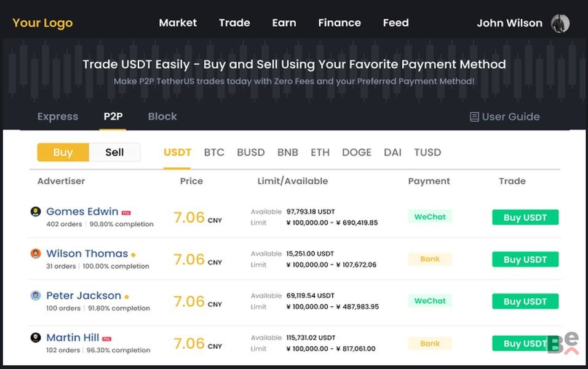588x369 pixels.
Task: Open the Market menu
Action: tap(178, 23)
